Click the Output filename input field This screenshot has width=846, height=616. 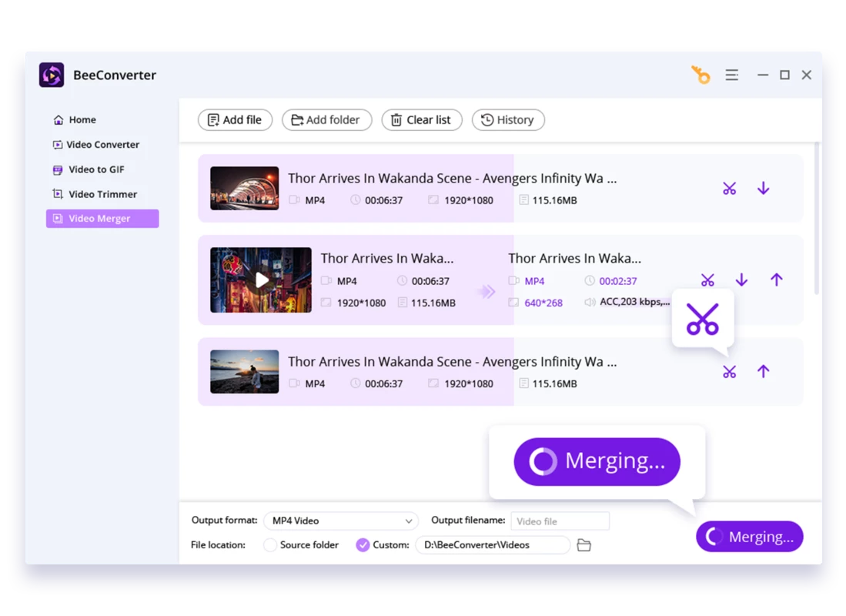coord(560,521)
